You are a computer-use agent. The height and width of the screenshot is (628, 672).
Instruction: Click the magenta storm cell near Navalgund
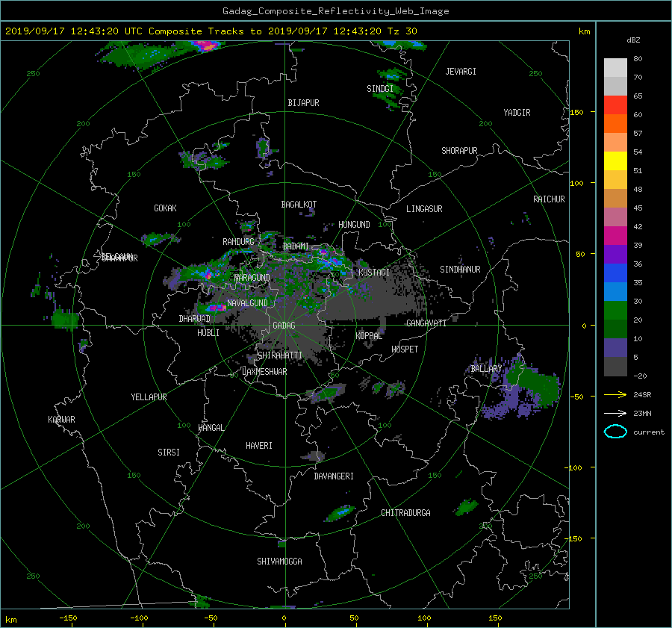point(217,308)
